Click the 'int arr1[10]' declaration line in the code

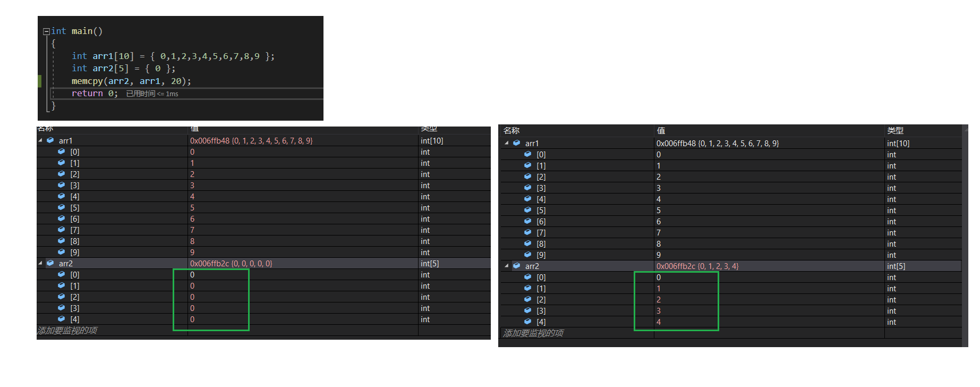pyautogui.click(x=173, y=56)
